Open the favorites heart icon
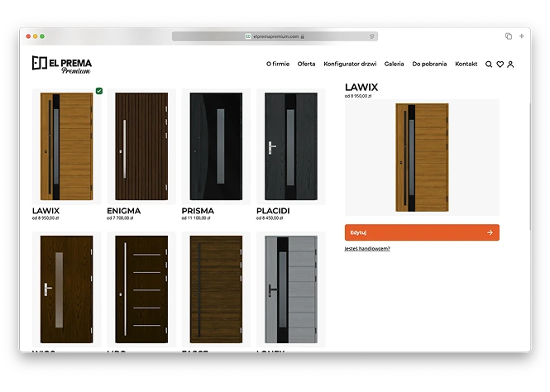This screenshot has height=392, width=550. tap(500, 65)
